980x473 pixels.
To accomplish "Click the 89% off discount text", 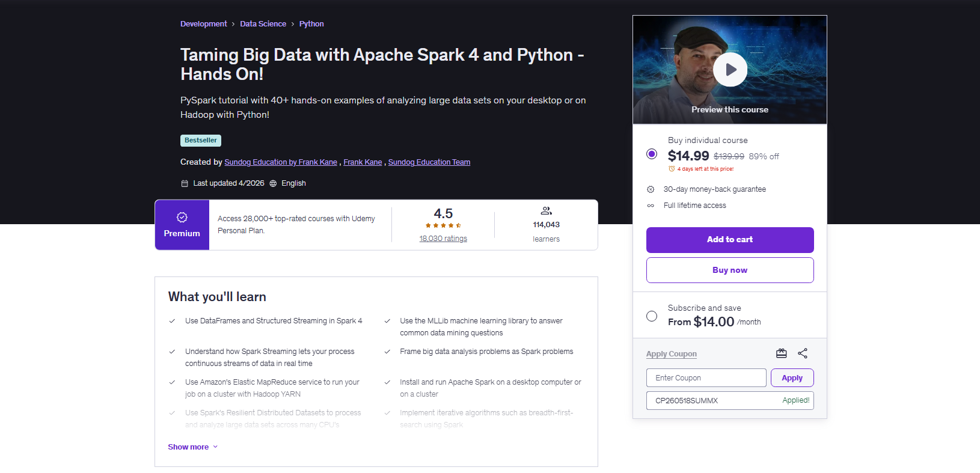I will tap(764, 156).
